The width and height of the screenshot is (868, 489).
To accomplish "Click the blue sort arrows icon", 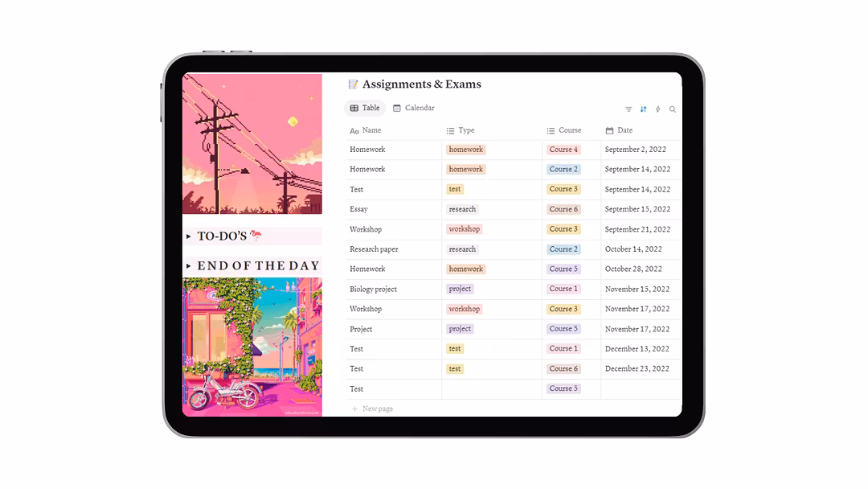I will (x=643, y=109).
